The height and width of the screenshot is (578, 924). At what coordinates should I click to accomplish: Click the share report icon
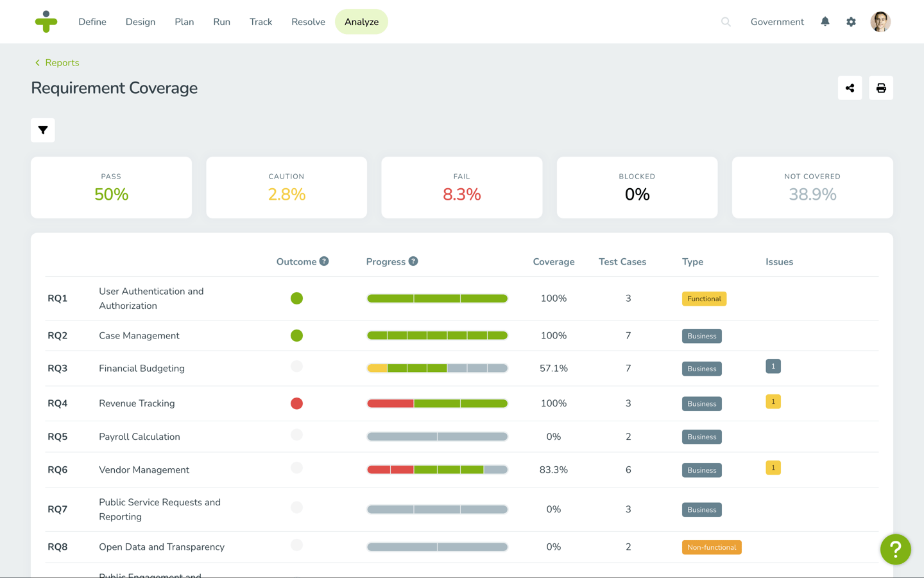[x=850, y=88]
